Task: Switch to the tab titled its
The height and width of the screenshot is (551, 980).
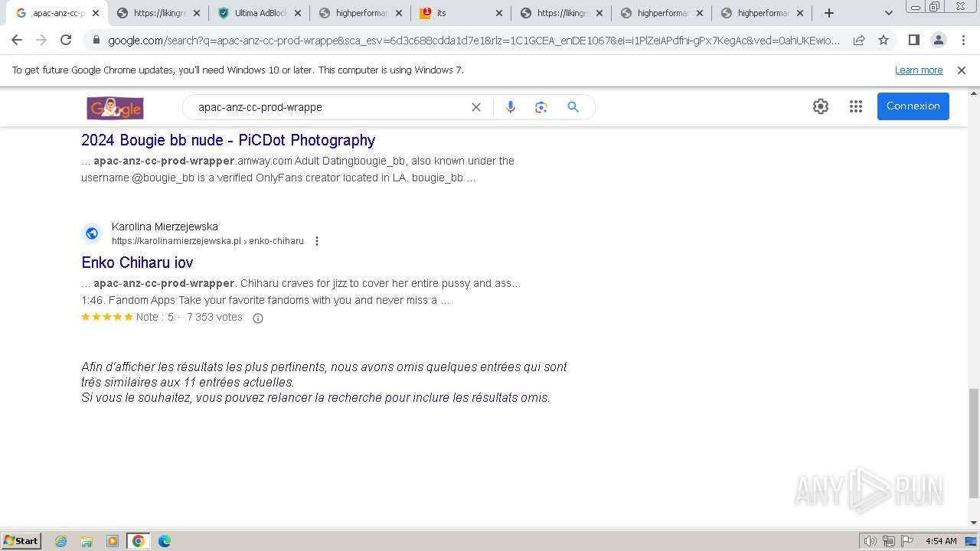Action: point(462,13)
